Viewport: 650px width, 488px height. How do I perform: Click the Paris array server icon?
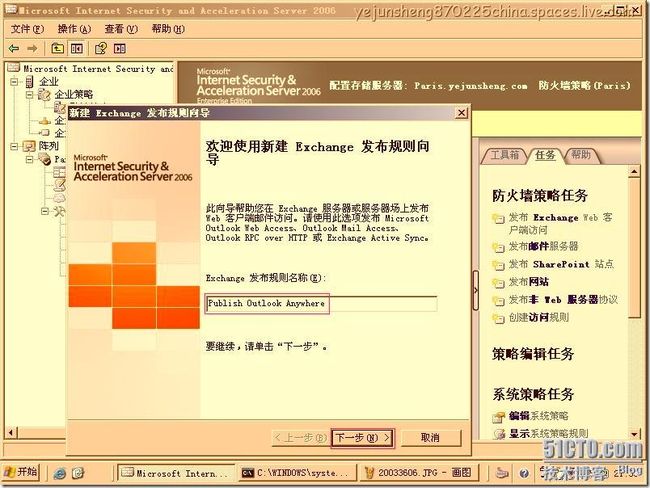pyautogui.click(x=44, y=159)
